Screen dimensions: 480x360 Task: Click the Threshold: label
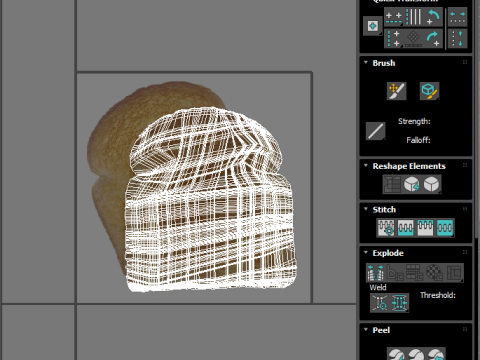click(438, 295)
